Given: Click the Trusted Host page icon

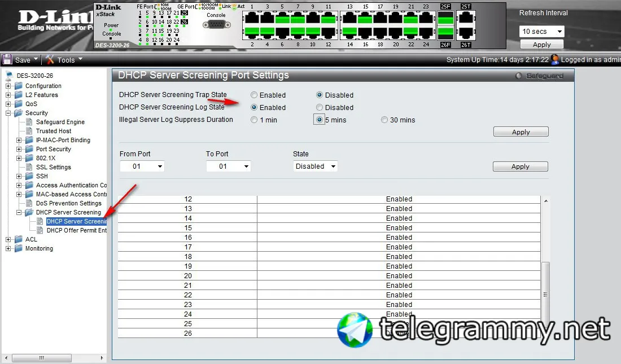Looking at the screenshot, I should point(29,131).
